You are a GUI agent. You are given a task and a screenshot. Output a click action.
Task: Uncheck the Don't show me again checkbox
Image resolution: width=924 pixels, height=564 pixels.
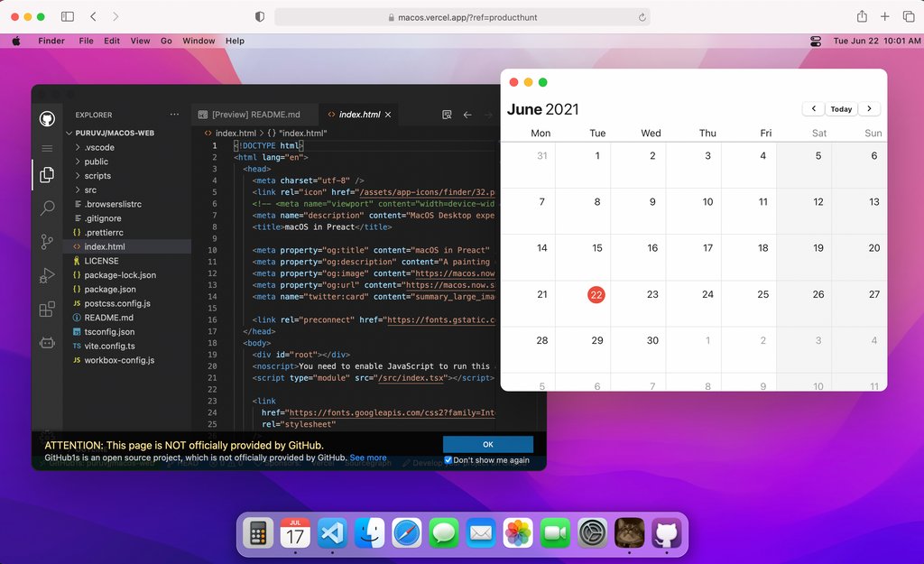[448, 460]
